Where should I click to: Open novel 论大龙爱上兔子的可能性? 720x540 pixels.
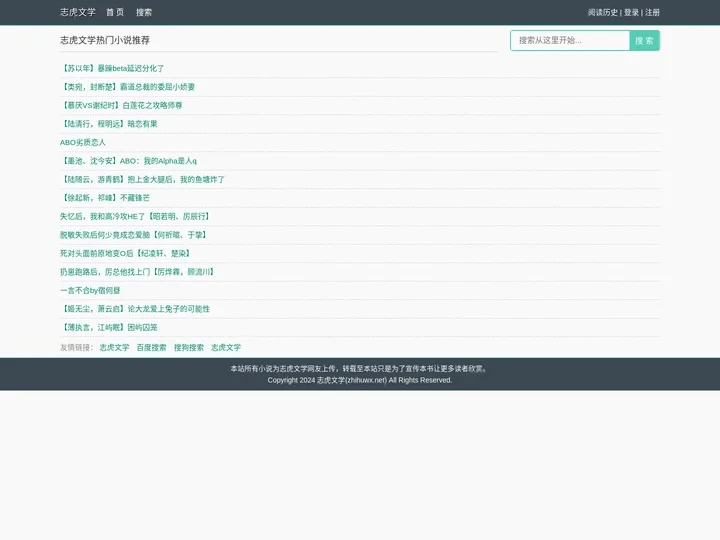click(x=135, y=309)
